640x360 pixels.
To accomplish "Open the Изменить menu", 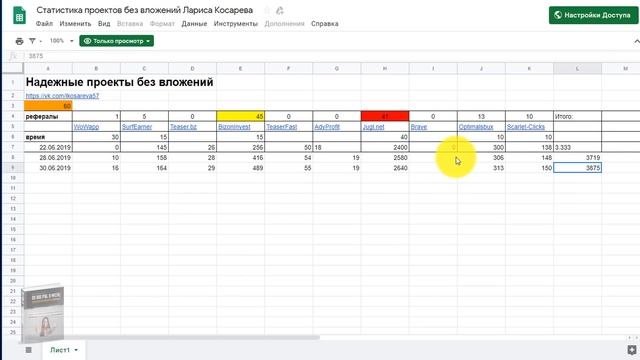I will [76, 24].
